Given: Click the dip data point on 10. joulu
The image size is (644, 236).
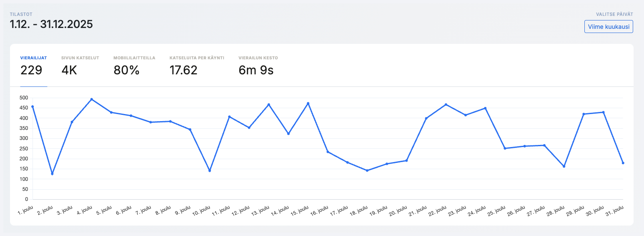Looking at the screenshot, I should click(x=210, y=171).
